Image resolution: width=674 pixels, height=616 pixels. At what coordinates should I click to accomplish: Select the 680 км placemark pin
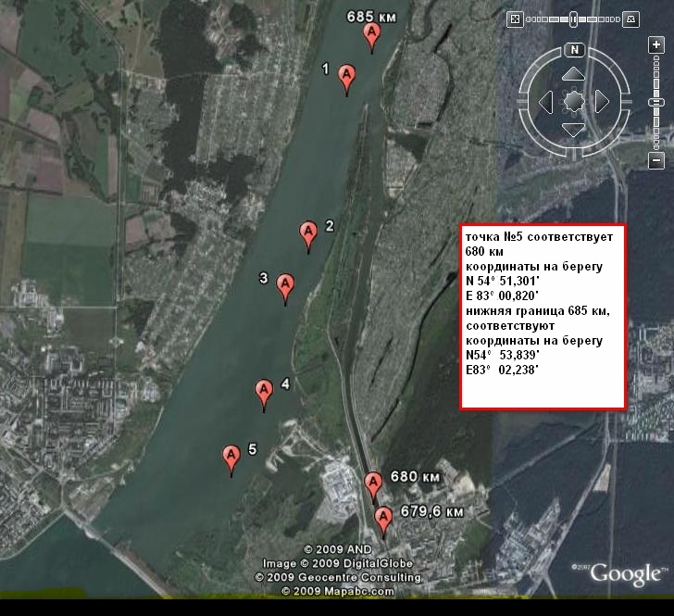tap(373, 484)
